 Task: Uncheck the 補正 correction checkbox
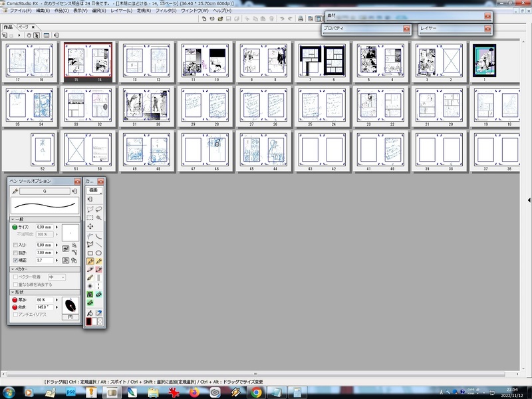point(15,260)
